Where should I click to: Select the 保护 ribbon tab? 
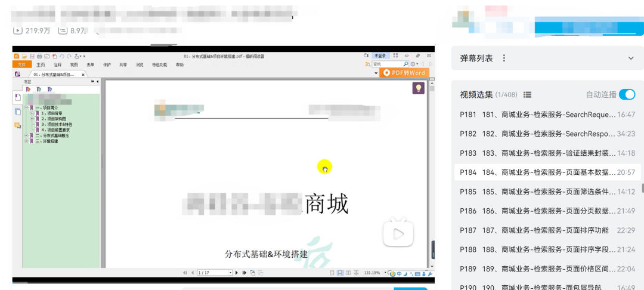[107, 64]
